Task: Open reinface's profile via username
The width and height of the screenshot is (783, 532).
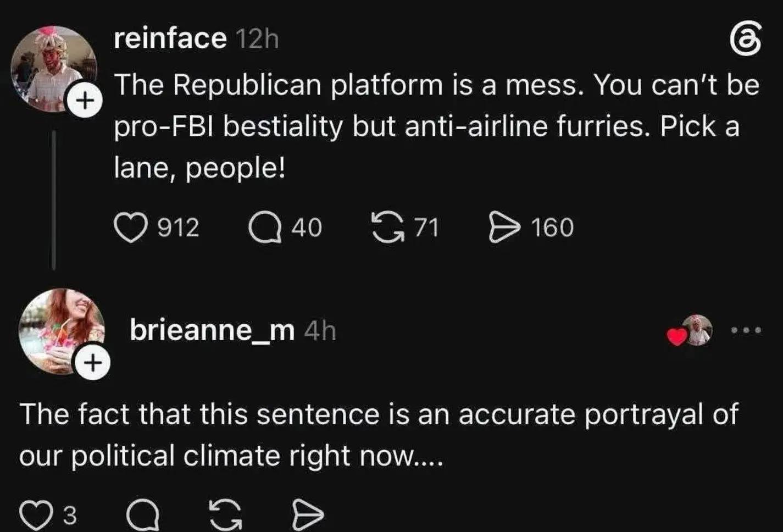Action: (x=170, y=38)
